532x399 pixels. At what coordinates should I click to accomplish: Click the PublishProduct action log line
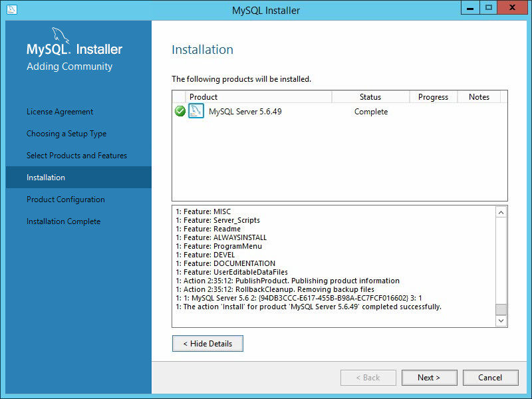[x=288, y=281]
